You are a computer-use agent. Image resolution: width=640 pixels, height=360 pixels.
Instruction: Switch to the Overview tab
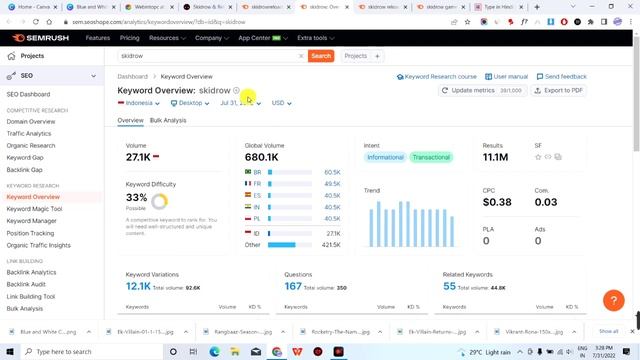click(x=130, y=120)
